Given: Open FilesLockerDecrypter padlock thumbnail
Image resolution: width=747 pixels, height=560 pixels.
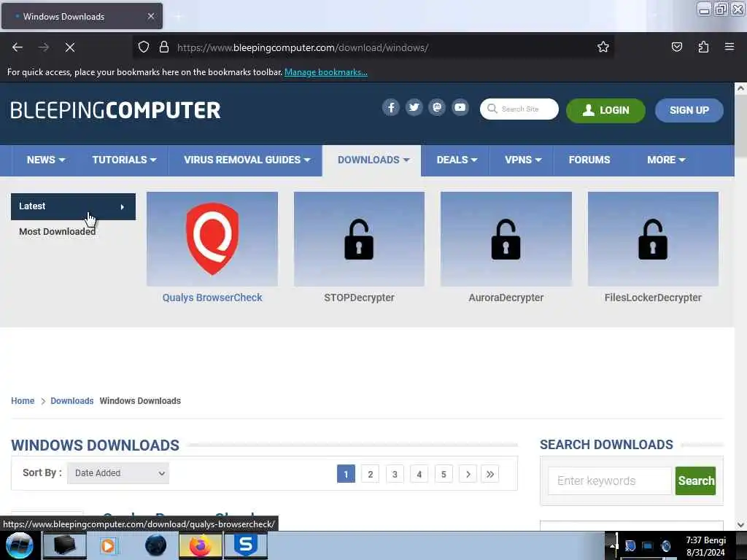Looking at the screenshot, I should (653, 239).
